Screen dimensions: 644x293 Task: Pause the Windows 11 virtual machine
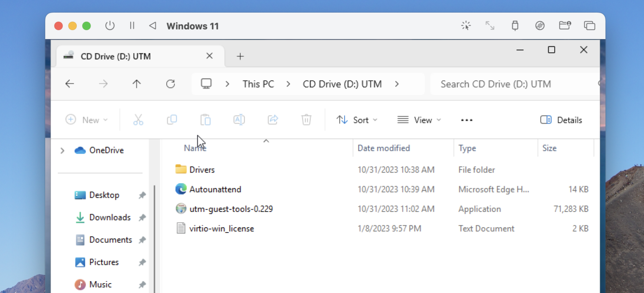(132, 26)
